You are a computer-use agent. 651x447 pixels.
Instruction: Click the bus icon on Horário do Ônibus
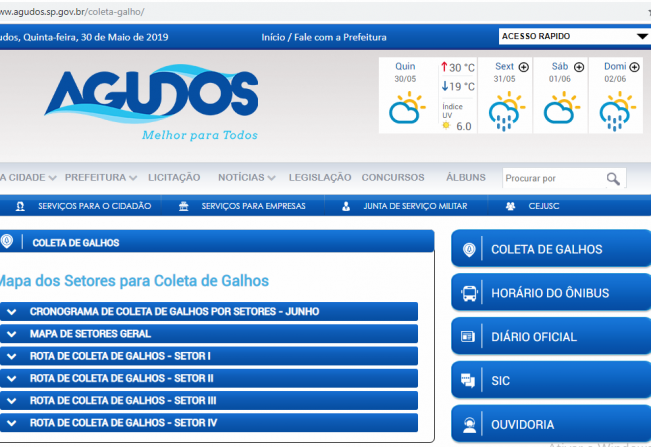click(469, 294)
